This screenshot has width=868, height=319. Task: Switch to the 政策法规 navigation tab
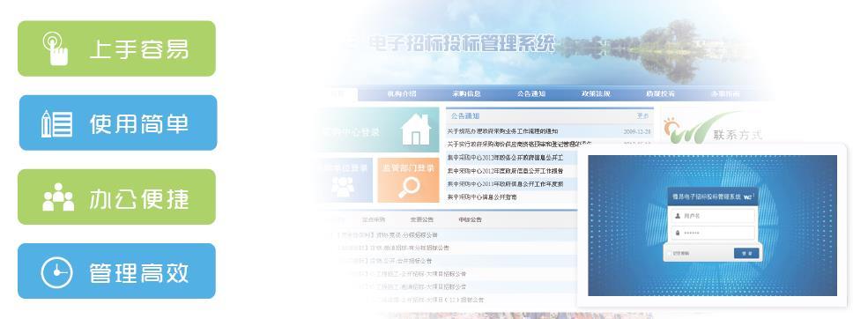pos(596,94)
